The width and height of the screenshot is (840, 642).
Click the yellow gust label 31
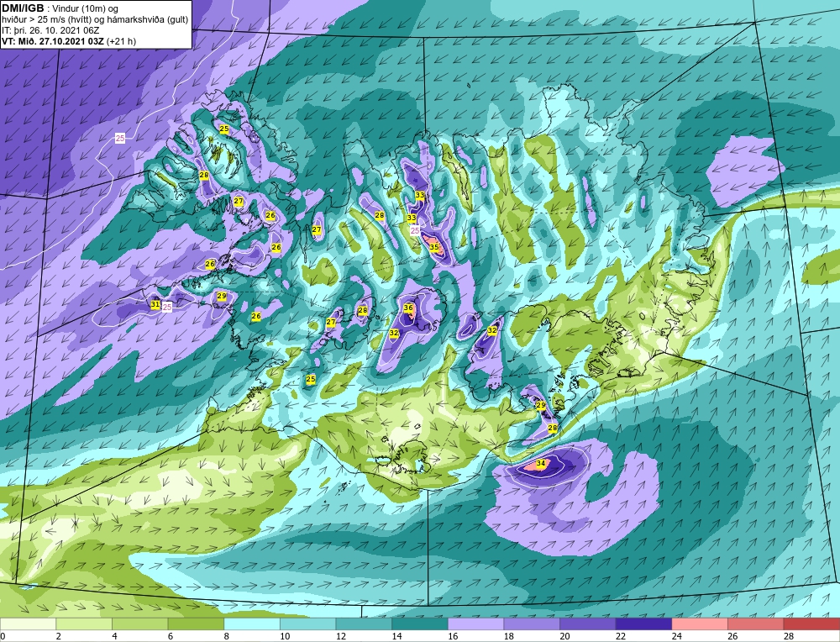[155, 304]
